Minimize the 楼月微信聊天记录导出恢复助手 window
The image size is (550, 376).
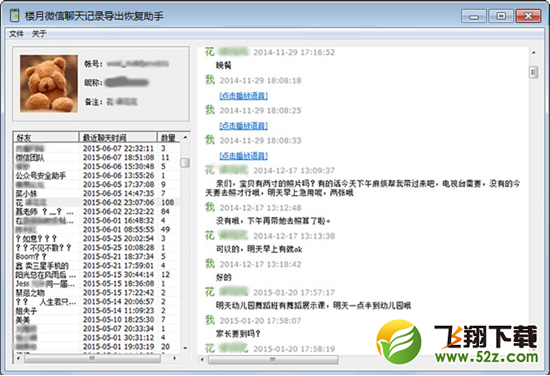tap(474, 16)
